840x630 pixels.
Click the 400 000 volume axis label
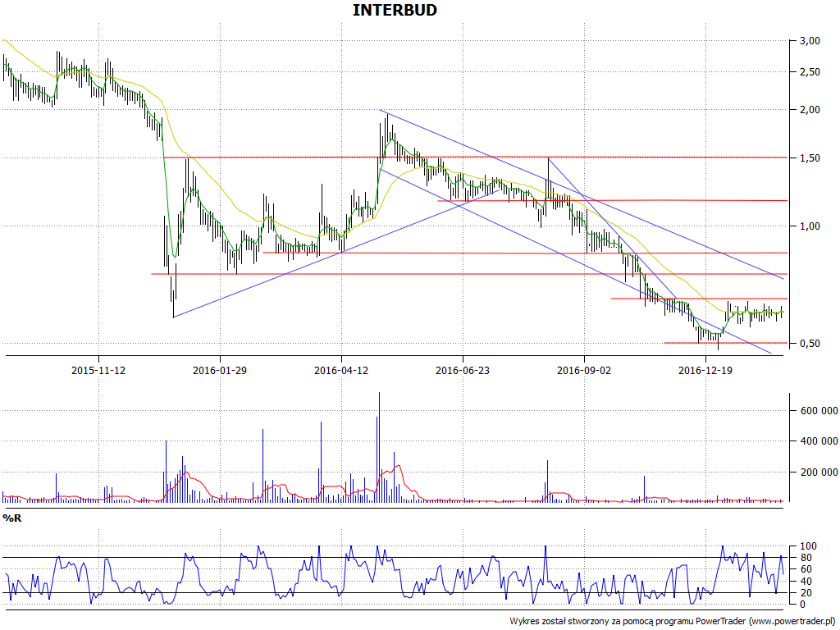pyautogui.click(x=819, y=441)
